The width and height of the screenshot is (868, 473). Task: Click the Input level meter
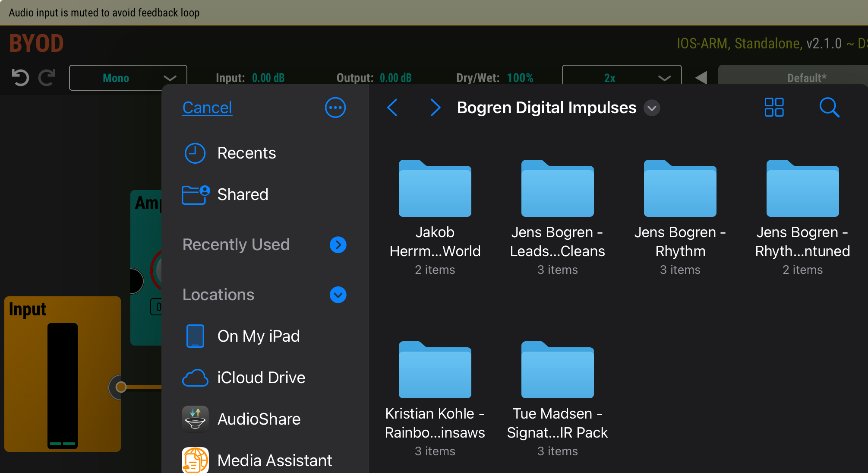pyautogui.click(x=63, y=386)
